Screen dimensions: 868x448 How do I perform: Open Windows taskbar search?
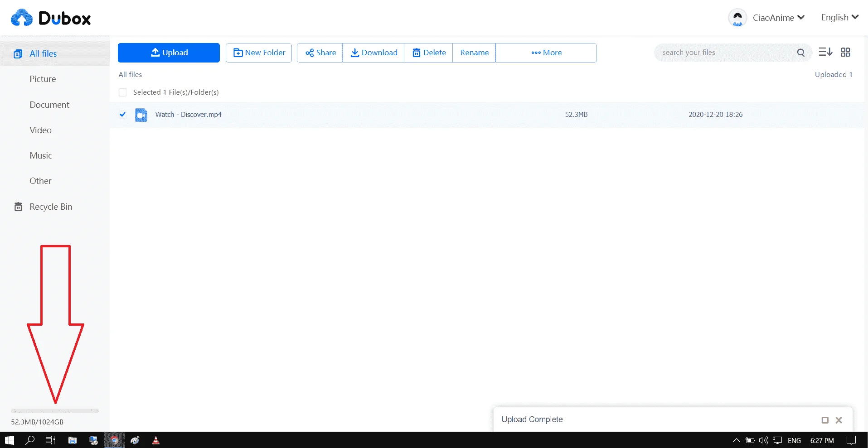point(30,440)
